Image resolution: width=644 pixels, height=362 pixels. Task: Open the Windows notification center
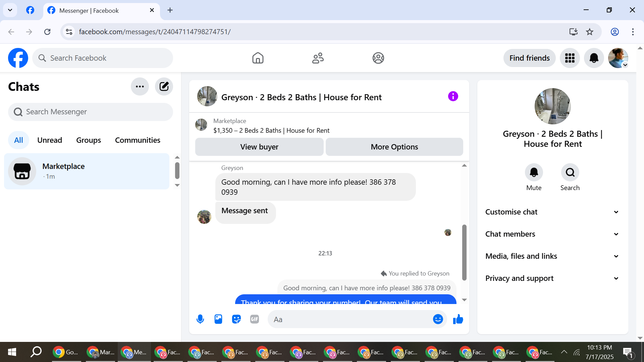pos(628,352)
